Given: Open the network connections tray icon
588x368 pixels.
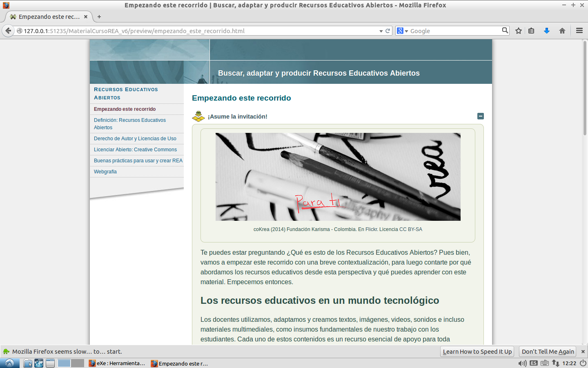Looking at the screenshot, I should point(556,363).
